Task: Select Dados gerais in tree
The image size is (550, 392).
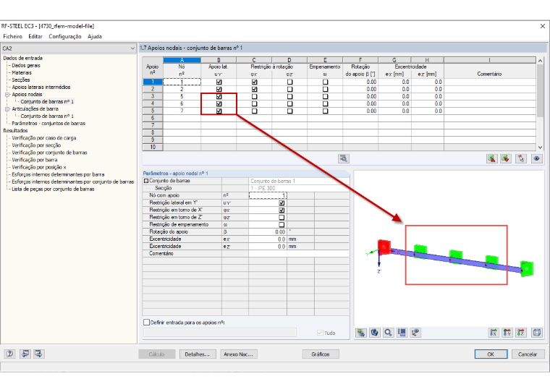Action: pos(26,66)
